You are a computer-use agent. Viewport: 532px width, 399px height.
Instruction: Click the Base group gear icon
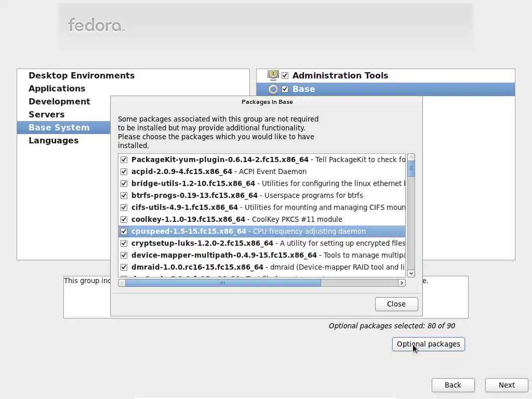[x=273, y=89]
